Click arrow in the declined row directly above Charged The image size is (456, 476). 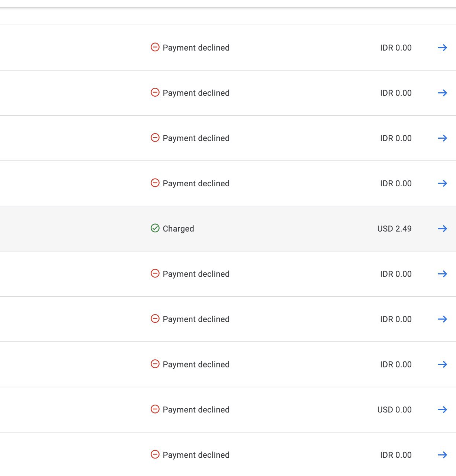pyautogui.click(x=442, y=183)
